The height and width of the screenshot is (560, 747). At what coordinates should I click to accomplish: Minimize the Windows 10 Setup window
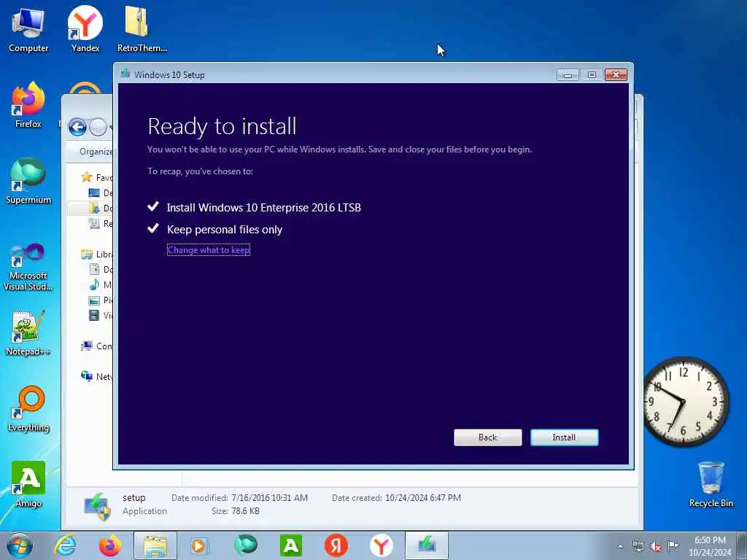point(567,75)
